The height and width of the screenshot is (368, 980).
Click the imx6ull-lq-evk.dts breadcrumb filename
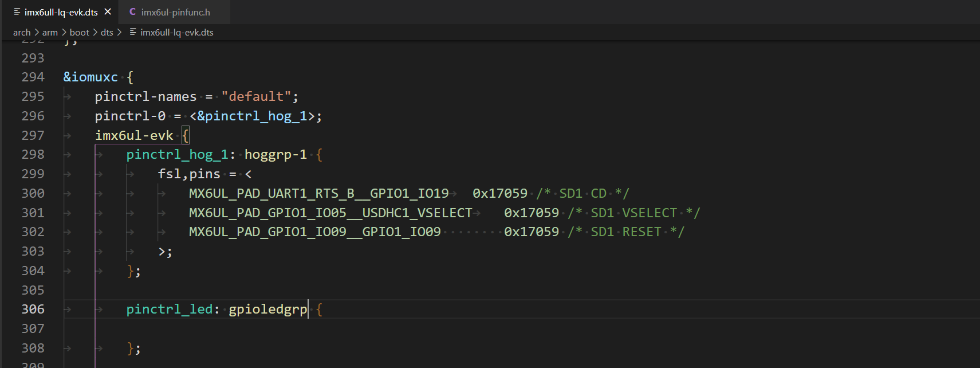(x=176, y=32)
